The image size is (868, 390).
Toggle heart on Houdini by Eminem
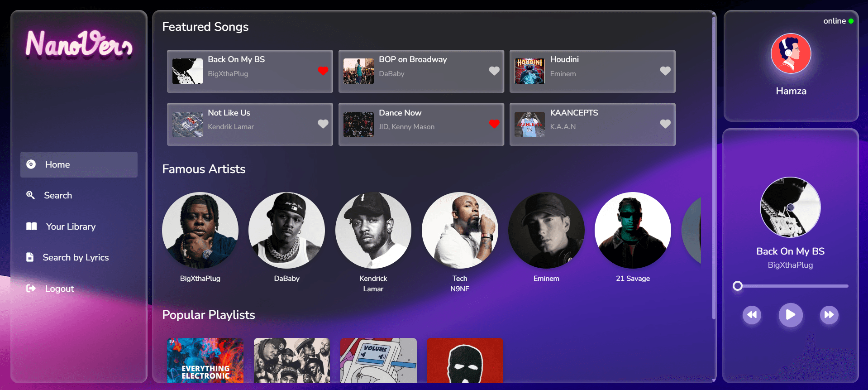point(665,71)
